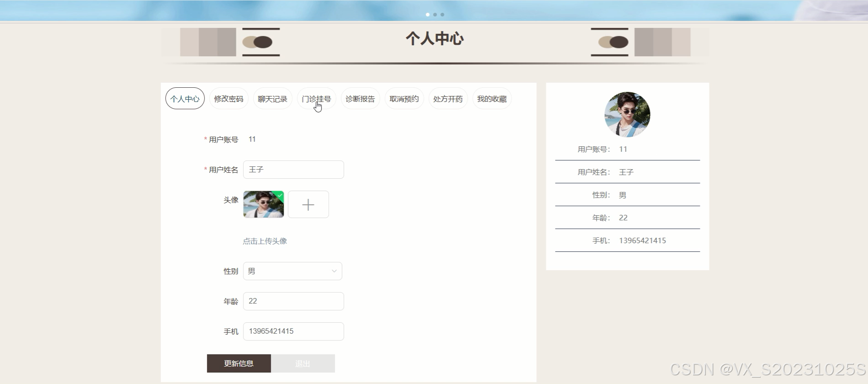Switch to the 修改密码 tab

pyautogui.click(x=228, y=99)
